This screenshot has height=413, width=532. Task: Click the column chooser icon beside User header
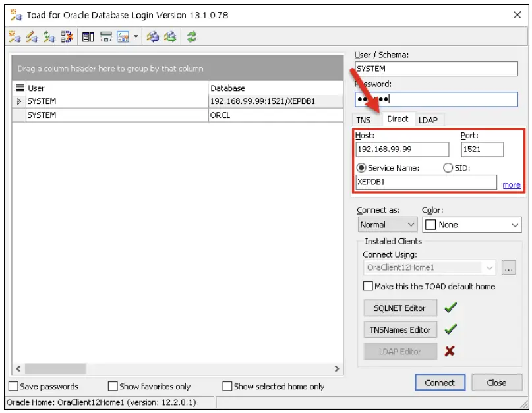point(19,88)
